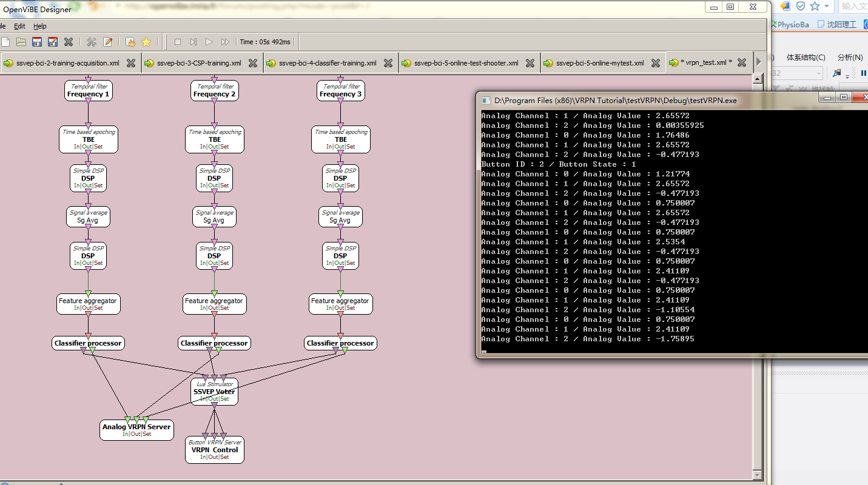This screenshot has width=868, height=485.
Task: Select the Feature aggregator box under Frequency 1
Action: (89, 304)
